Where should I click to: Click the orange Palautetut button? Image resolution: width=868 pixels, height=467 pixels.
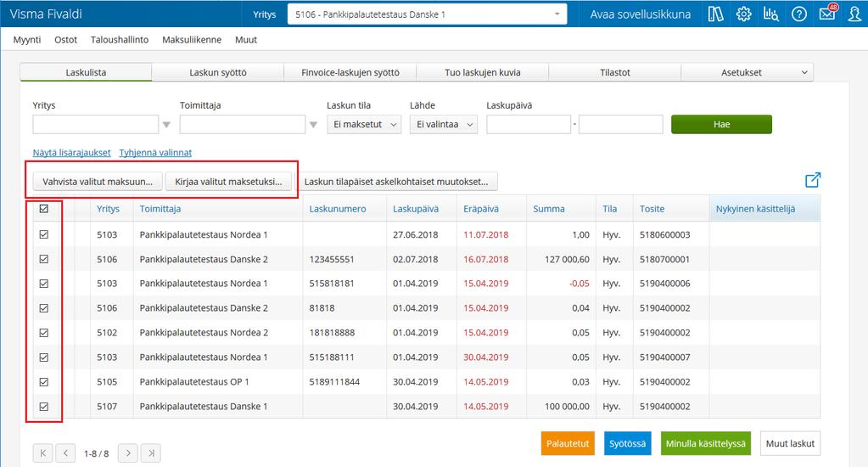(568, 444)
